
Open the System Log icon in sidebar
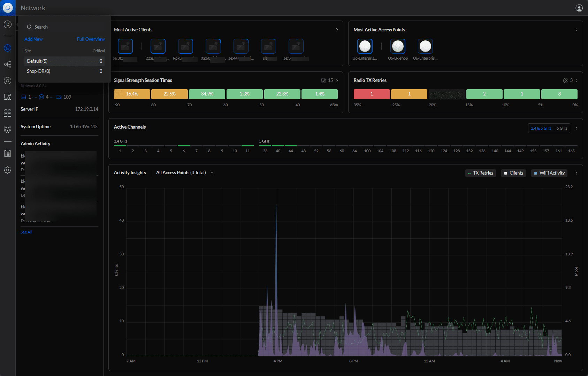tap(8, 153)
